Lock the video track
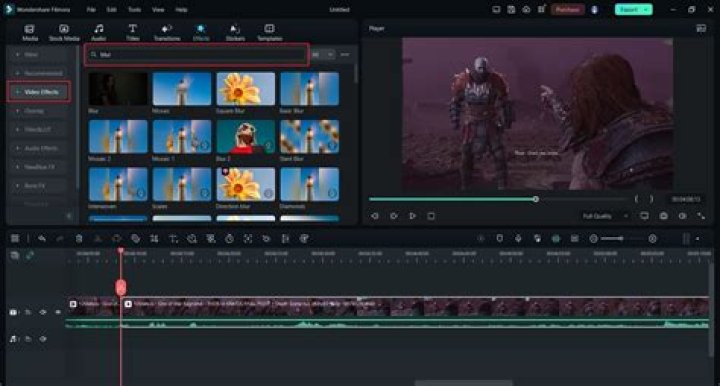Viewport: 720px width, 386px height. tap(28, 312)
